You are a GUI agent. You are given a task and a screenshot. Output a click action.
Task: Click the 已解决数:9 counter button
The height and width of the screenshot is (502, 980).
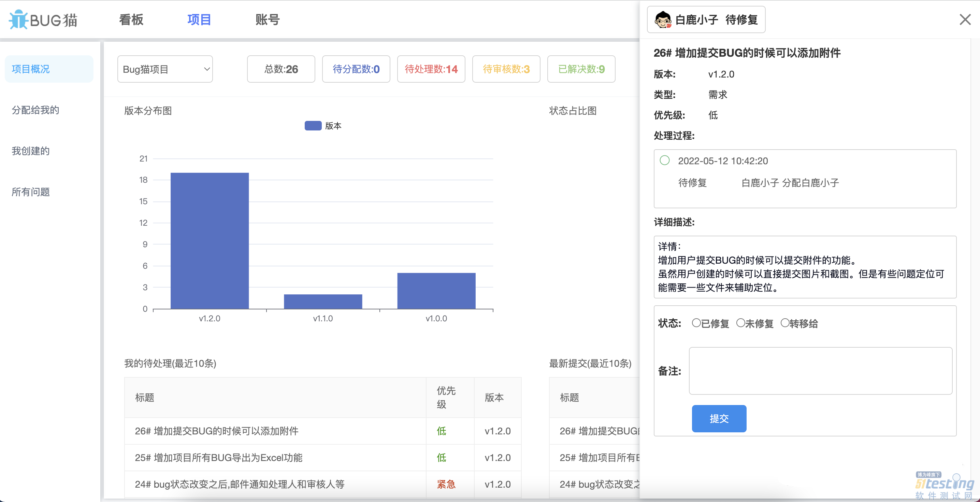(581, 69)
